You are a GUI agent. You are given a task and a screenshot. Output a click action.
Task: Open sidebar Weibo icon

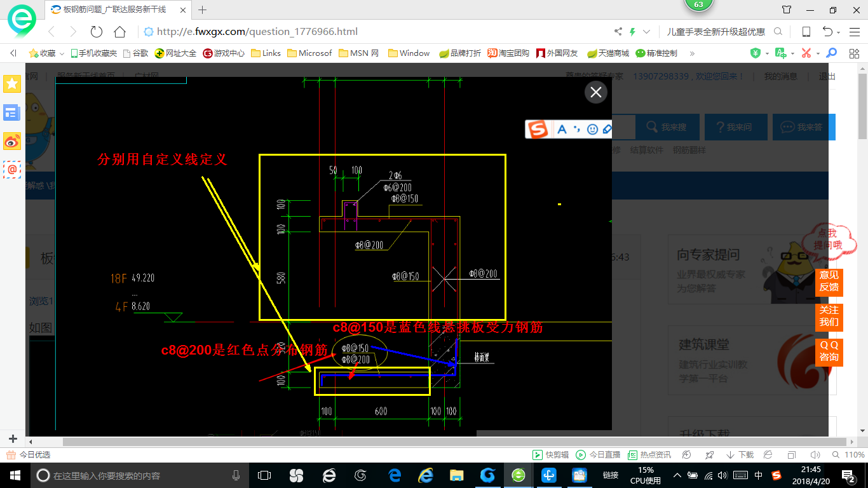(12, 141)
